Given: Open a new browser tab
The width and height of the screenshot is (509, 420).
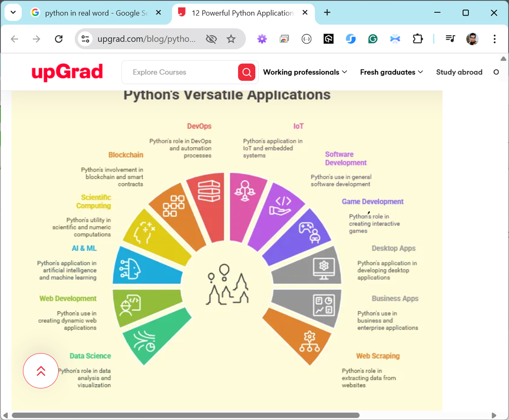Looking at the screenshot, I should tap(327, 12).
